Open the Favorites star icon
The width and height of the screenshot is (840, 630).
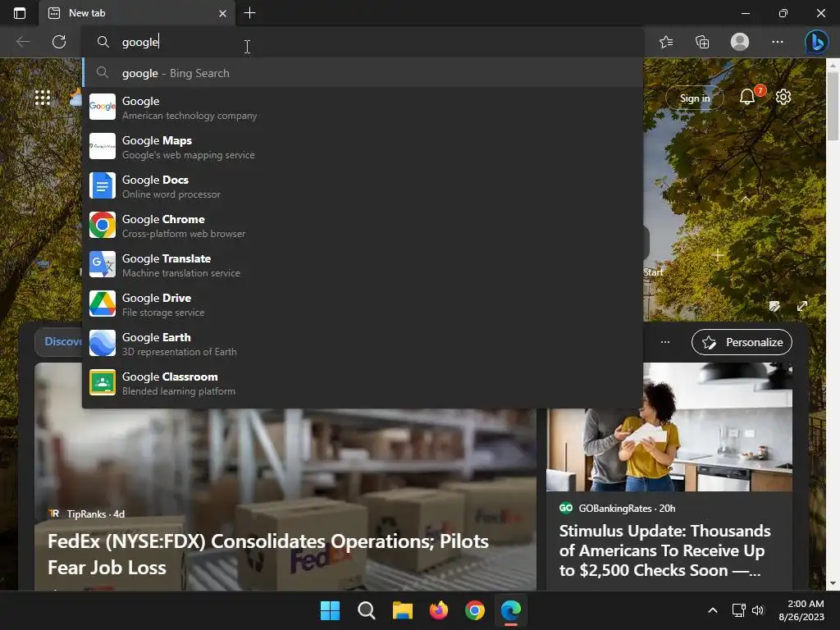coord(666,42)
